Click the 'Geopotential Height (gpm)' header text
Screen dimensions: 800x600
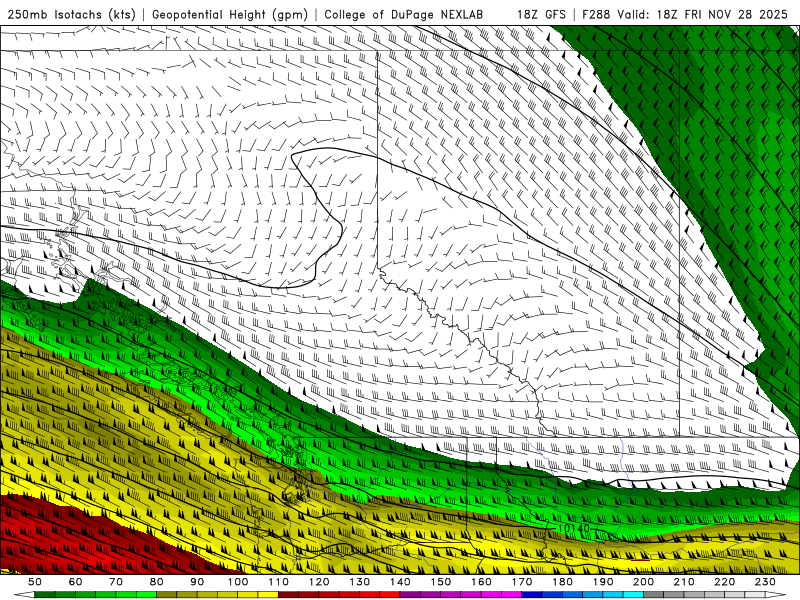[230, 15]
